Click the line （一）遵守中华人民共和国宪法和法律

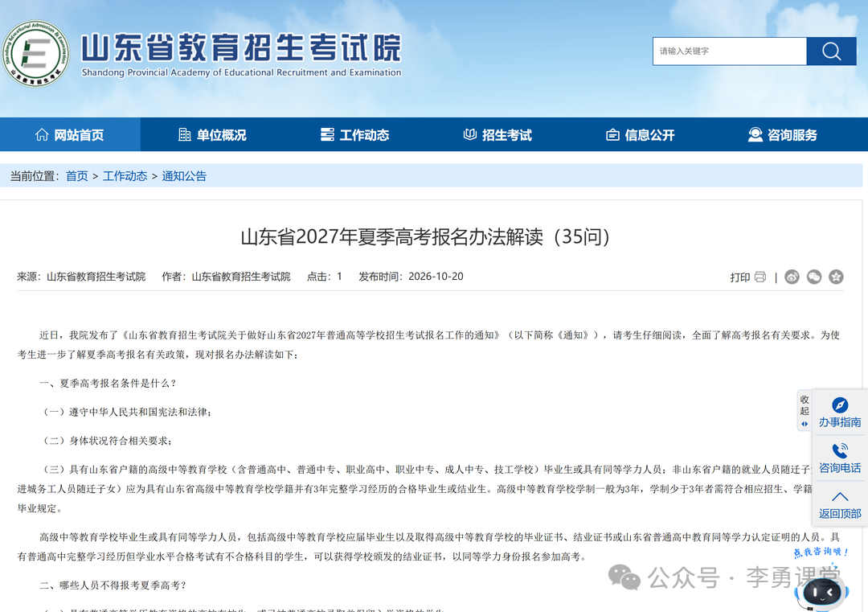coord(126,412)
